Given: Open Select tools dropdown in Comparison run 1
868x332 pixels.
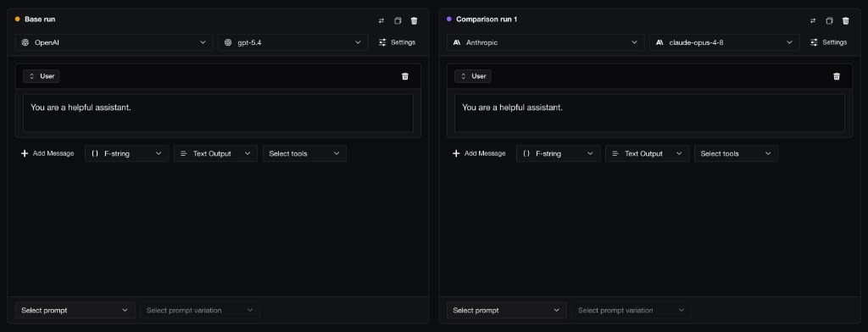Looking at the screenshot, I should [x=737, y=153].
